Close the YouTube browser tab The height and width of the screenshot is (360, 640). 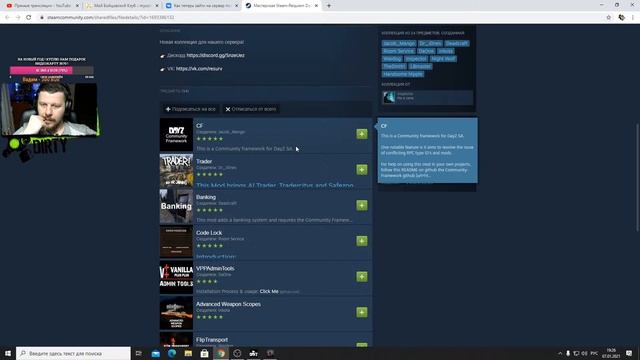77,6
